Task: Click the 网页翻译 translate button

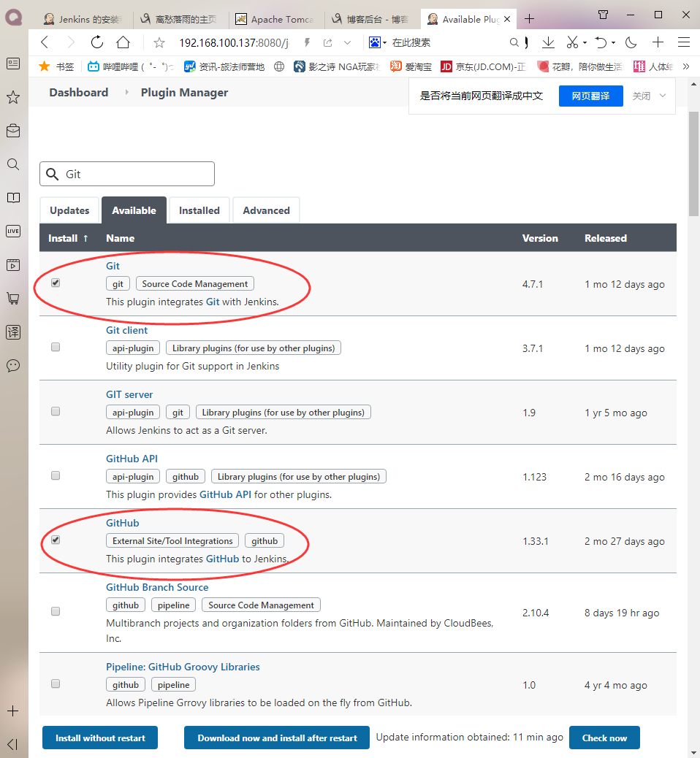Action: pos(590,96)
